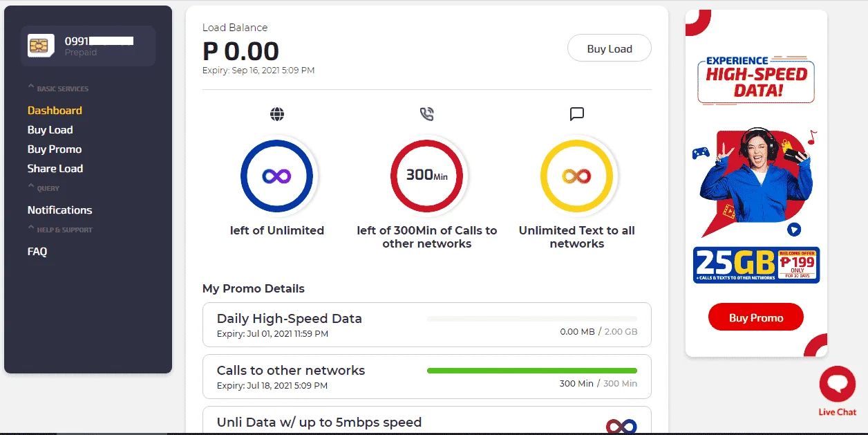
Task: Go to Buy Promo in sidebar
Action: click(x=55, y=149)
